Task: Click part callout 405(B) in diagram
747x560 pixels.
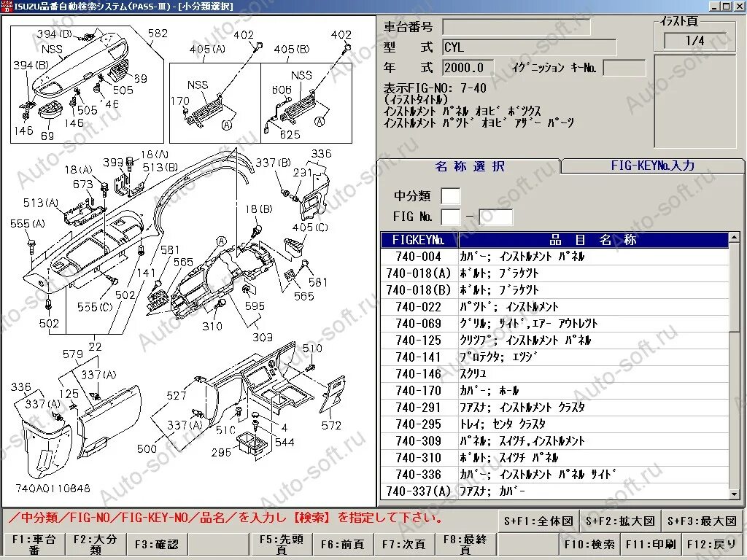Action: click(292, 49)
